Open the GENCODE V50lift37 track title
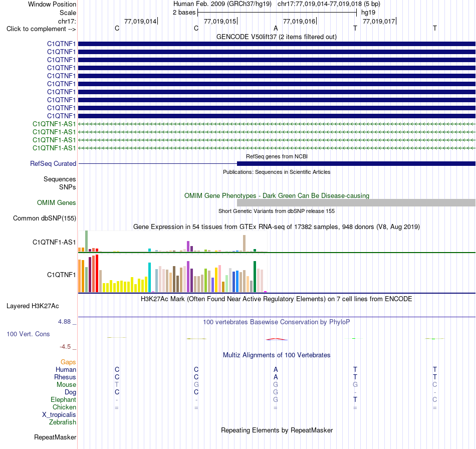Screen dimensions: 476x449 click(x=276, y=37)
